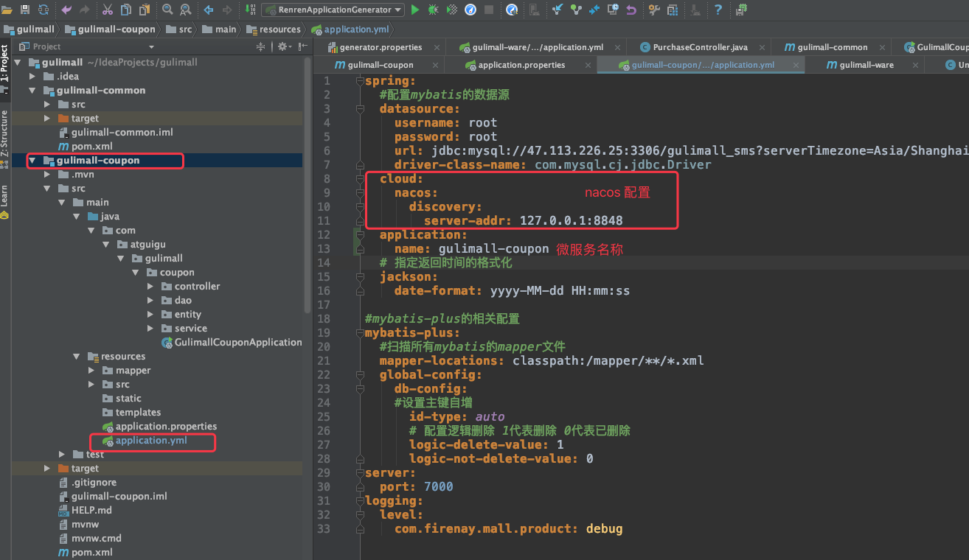Click the Paste clipboard icon

144,10
